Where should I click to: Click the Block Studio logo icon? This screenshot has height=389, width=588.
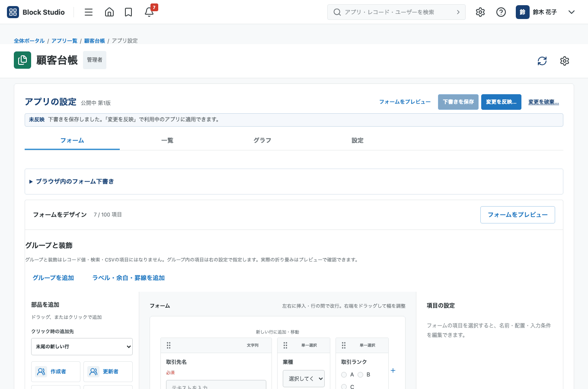point(13,12)
